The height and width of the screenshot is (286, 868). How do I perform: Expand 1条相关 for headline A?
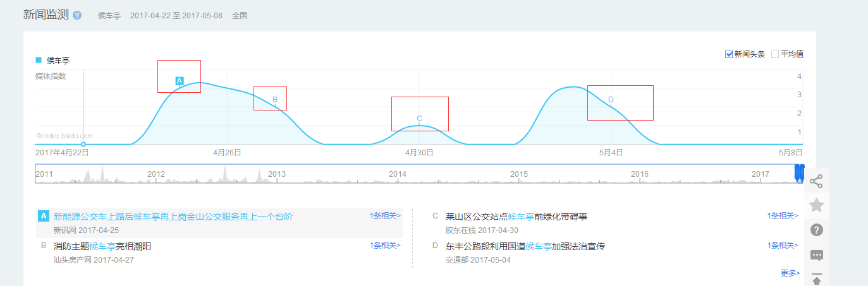[x=385, y=216]
